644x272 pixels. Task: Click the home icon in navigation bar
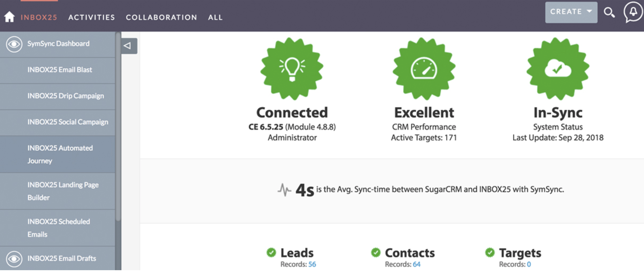click(x=9, y=17)
